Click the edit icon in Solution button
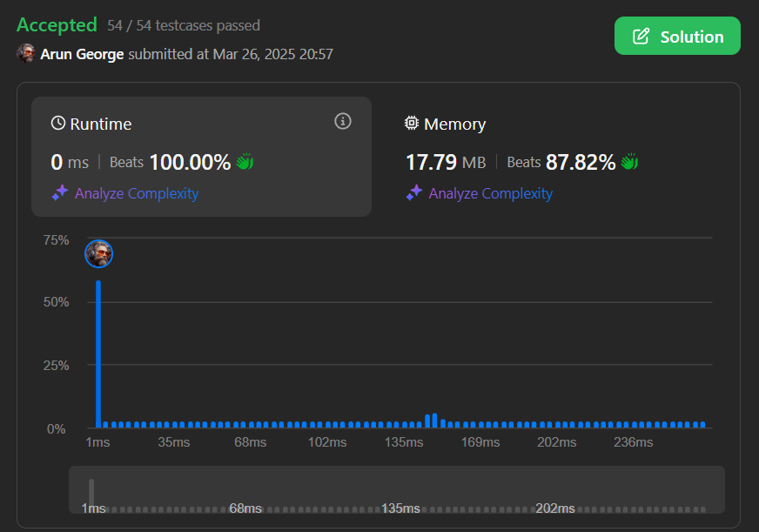Image resolution: width=759 pixels, height=532 pixels. point(641,37)
